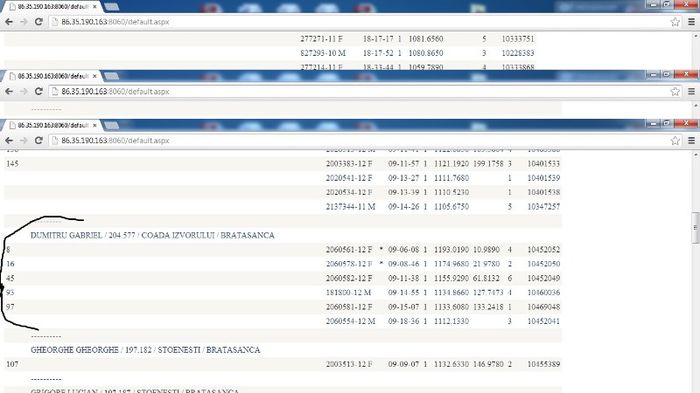Click ring number 2060561-12 F
The height and width of the screenshot is (393, 700).
coord(349,250)
